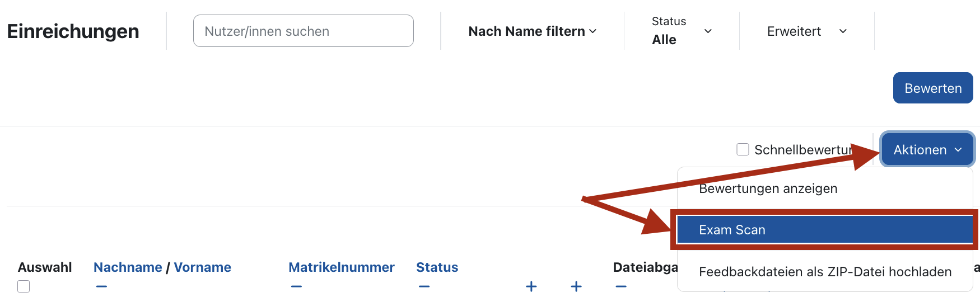Collapse the Nachname / Vorname column minus icon
This screenshot has width=980, height=302.
click(x=101, y=287)
